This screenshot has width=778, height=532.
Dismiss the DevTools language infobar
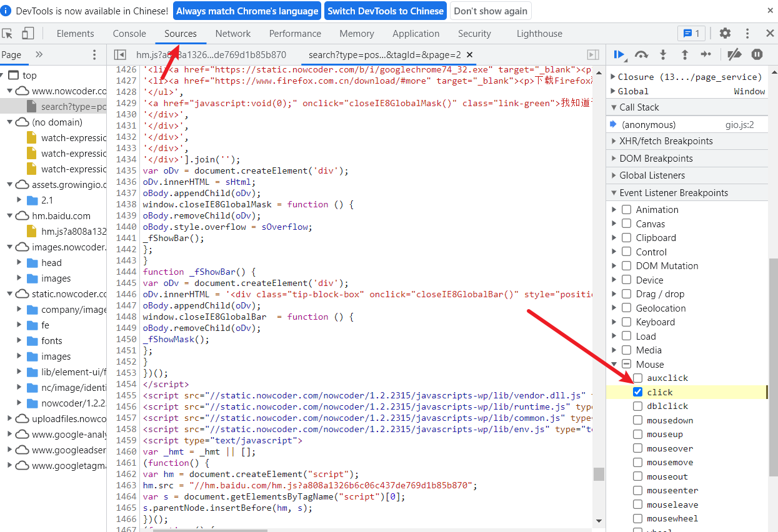pos(769,11)
